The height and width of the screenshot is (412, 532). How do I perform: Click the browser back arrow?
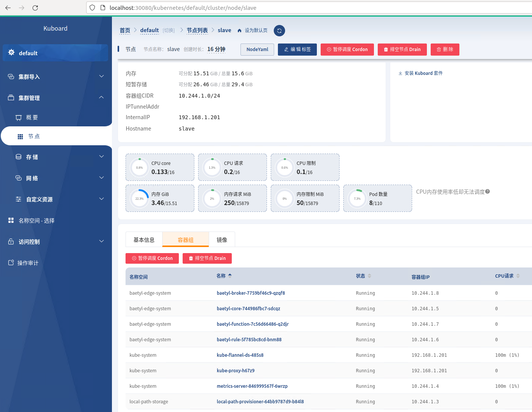tap(8, 8)
